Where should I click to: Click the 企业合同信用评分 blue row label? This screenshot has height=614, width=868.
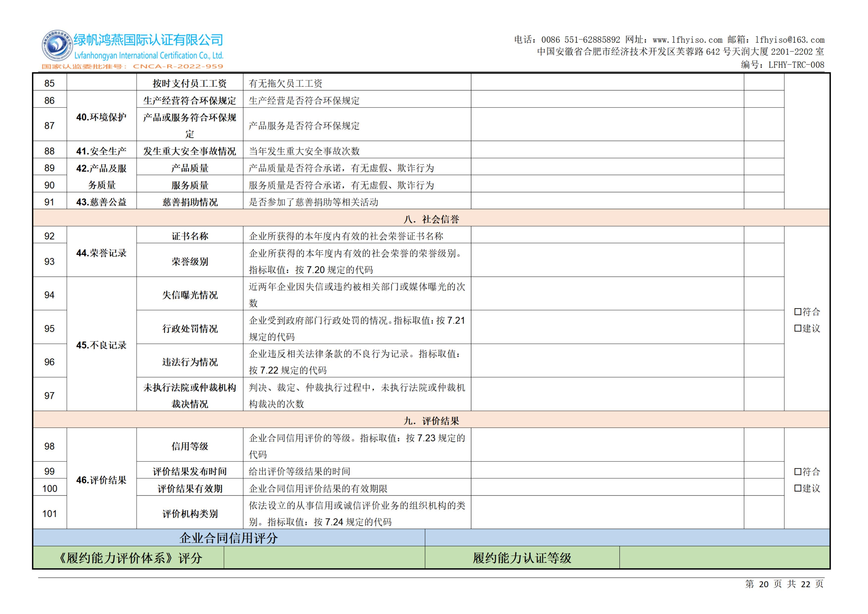click(228, 537)
